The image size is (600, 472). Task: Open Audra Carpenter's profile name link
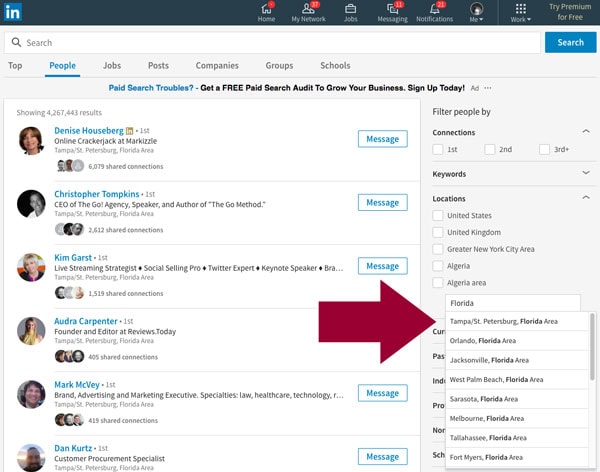pos(86,321)
